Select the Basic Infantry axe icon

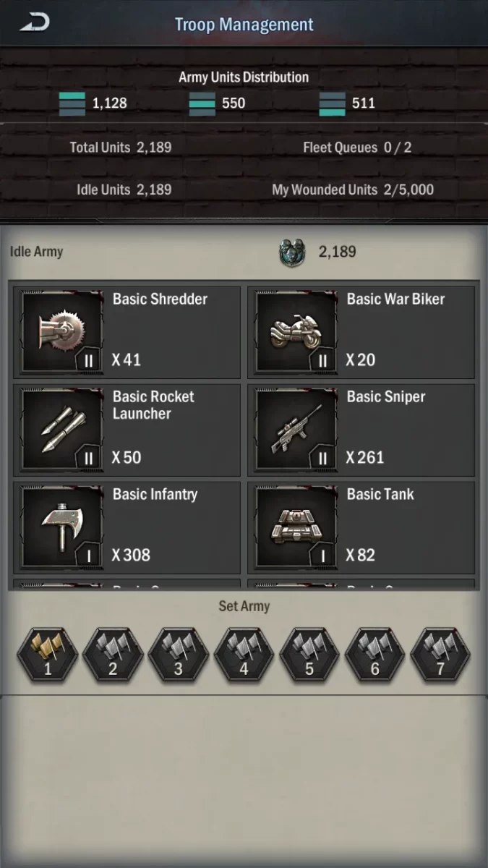tap(63, 528)
